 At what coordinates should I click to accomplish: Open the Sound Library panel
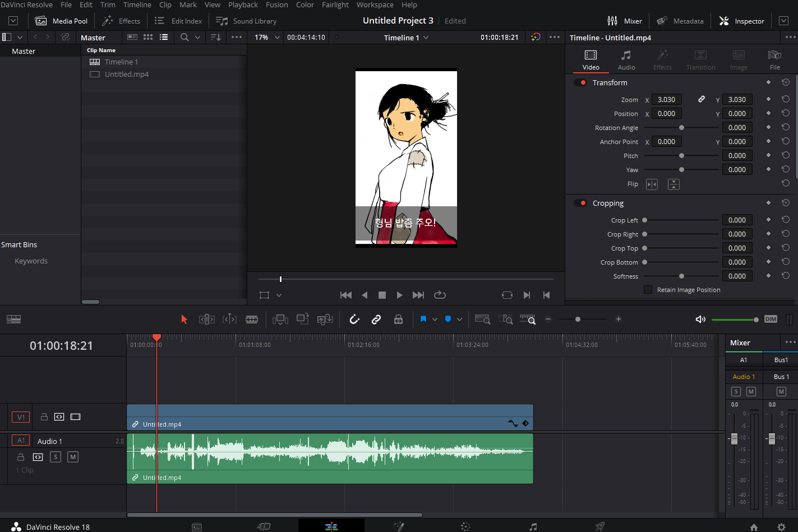(x=247, y=21)
